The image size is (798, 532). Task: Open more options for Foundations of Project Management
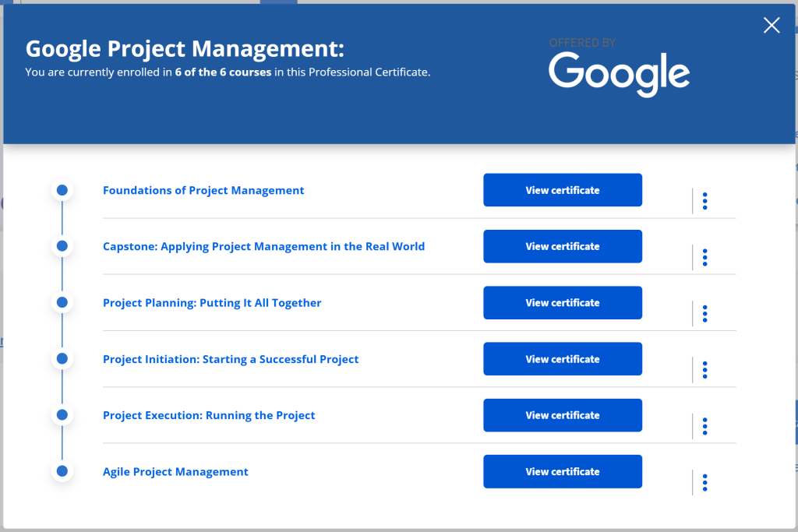tap(704, 201)
